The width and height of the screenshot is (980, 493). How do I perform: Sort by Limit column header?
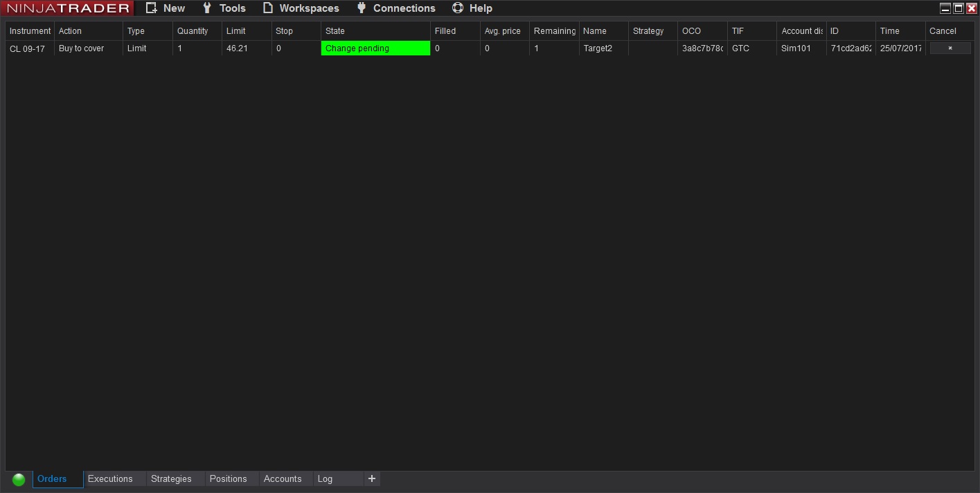tap(247, 31)
